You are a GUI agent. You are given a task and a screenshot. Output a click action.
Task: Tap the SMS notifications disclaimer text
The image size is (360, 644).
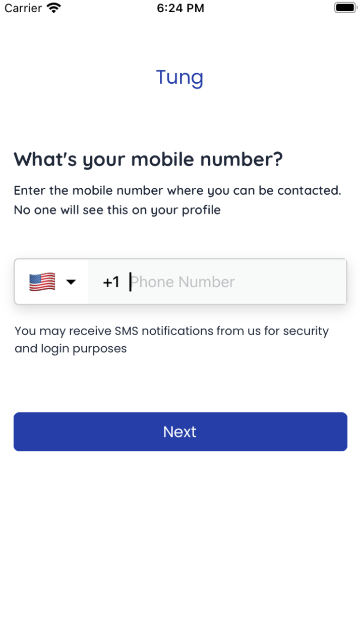(x=171, y=340)
